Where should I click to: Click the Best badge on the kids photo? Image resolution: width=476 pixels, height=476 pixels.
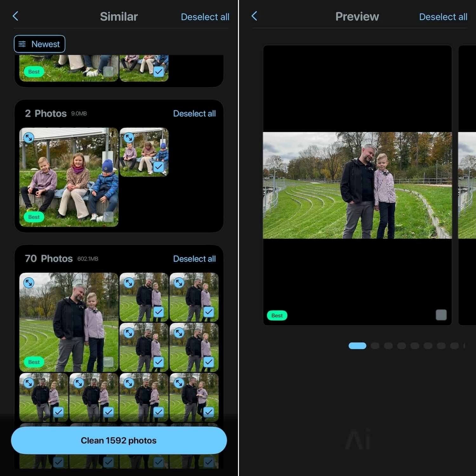[x=34, y=217]
